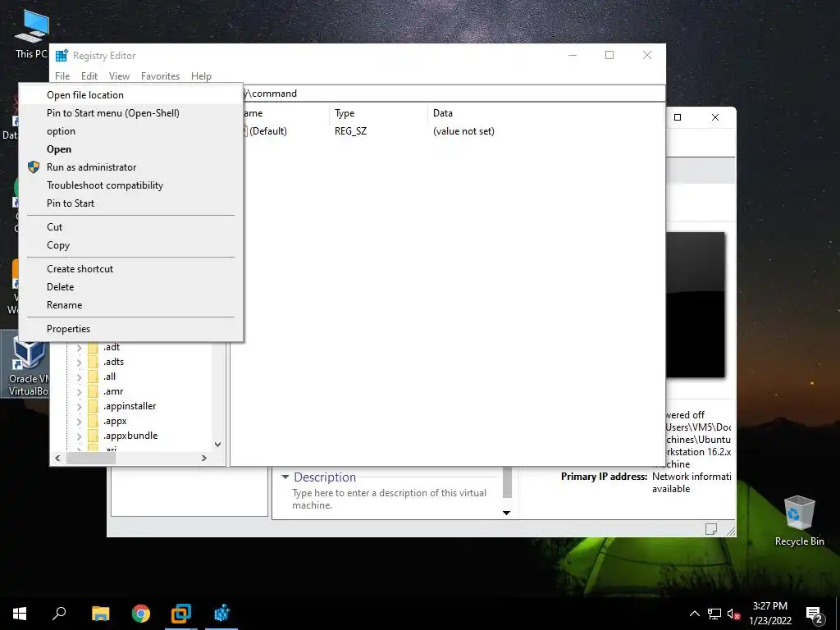Click the 'option' context menu entry
The height and width of the screenshot is (630, 840).
tap(130, 131)
